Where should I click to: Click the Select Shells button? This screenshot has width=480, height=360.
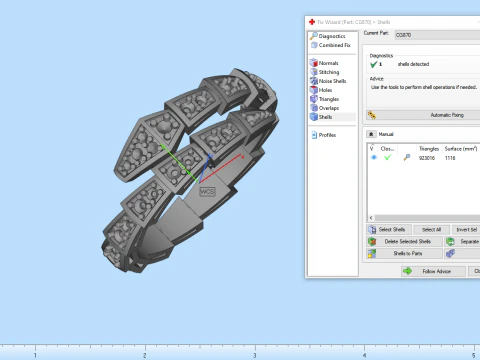(x=389, y=230)
